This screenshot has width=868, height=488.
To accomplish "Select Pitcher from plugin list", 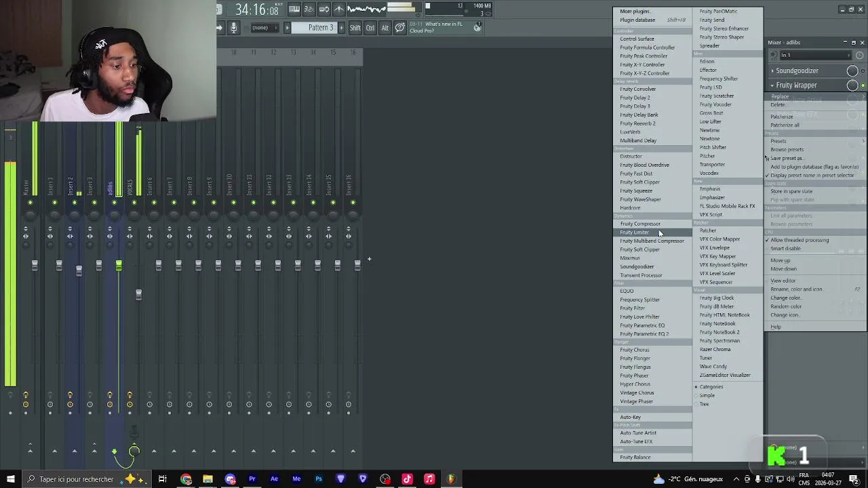I will (x=728, y=156).
